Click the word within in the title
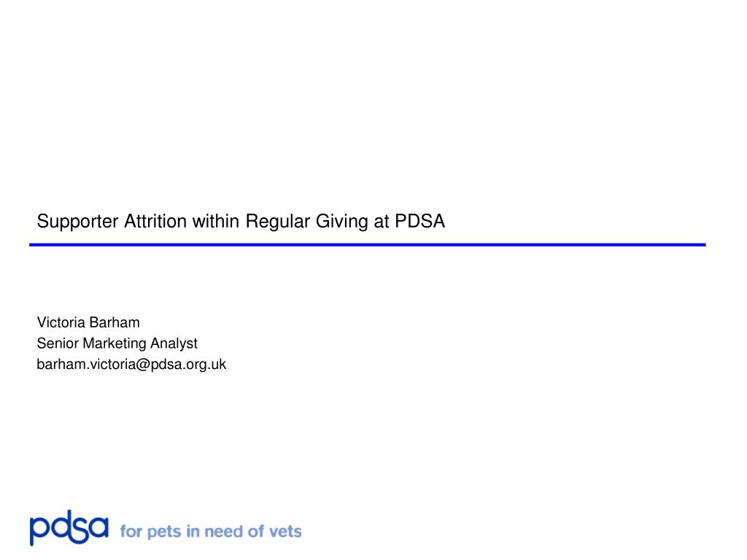The height and width of the screenshot is (560, 747). [x=216, y=222]
